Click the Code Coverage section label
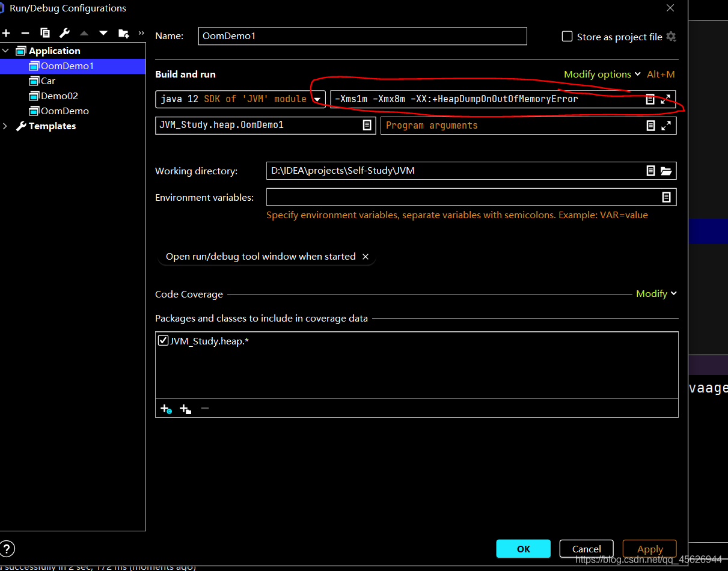The image size is (728, 571). tap(189, 295)
